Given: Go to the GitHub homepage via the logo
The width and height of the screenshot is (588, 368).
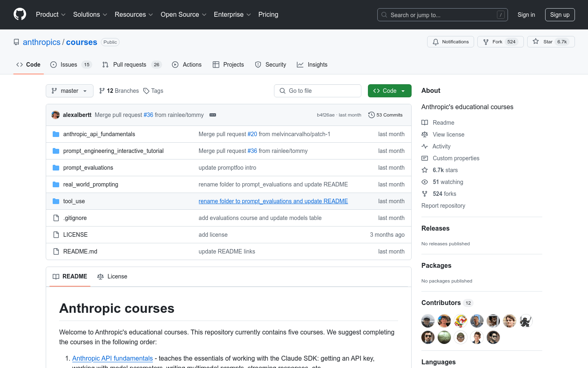Looking at the screenshot, I should (x=20, y=14).
